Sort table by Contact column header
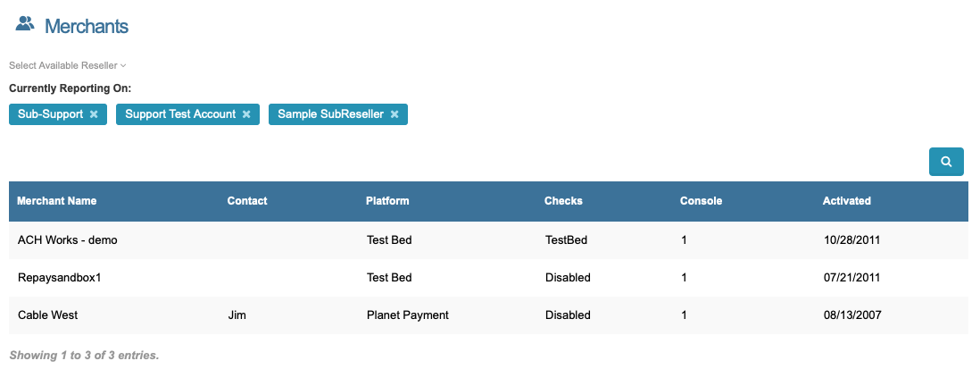The height and width of the screenshot is (386, 980). pos(247,201)
